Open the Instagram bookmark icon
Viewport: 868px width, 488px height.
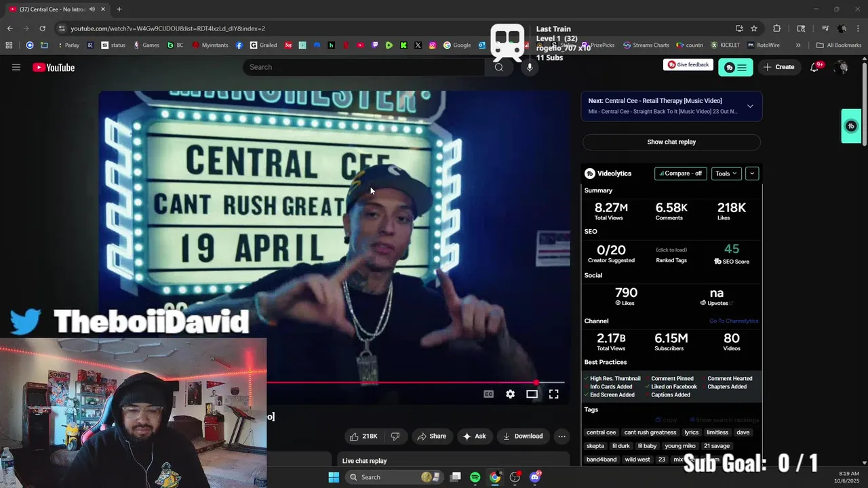pos(433,45)
